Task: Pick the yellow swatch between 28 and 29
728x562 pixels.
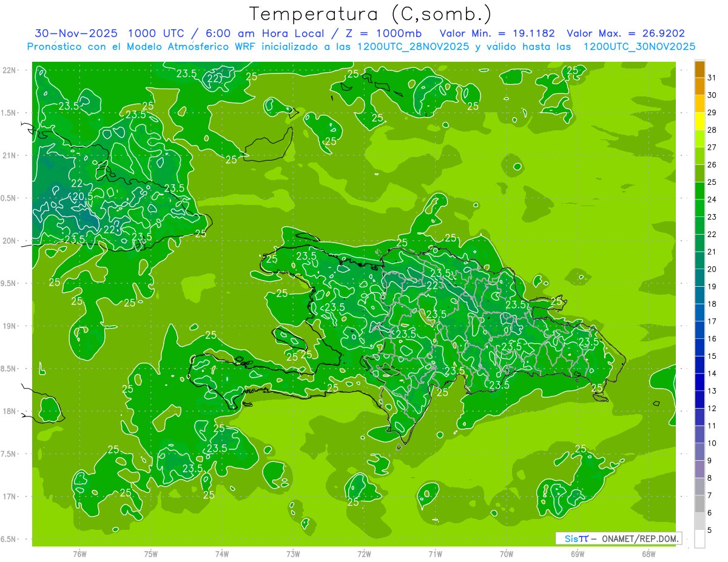Action: (699, 121)
